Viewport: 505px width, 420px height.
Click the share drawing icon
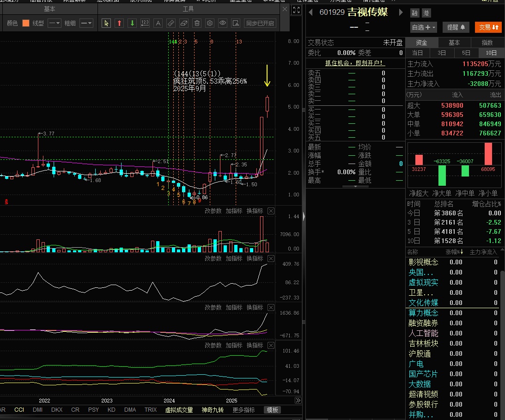coord(236,23)
